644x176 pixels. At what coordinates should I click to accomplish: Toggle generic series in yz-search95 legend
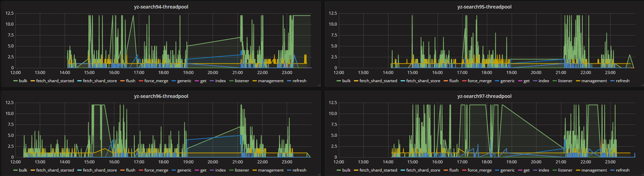[507, 81]
